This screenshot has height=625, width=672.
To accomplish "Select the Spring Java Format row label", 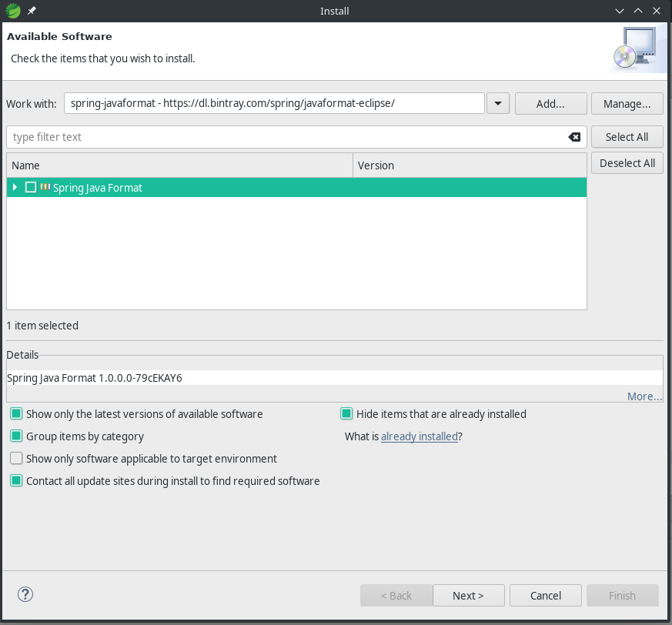I will 97,188.
